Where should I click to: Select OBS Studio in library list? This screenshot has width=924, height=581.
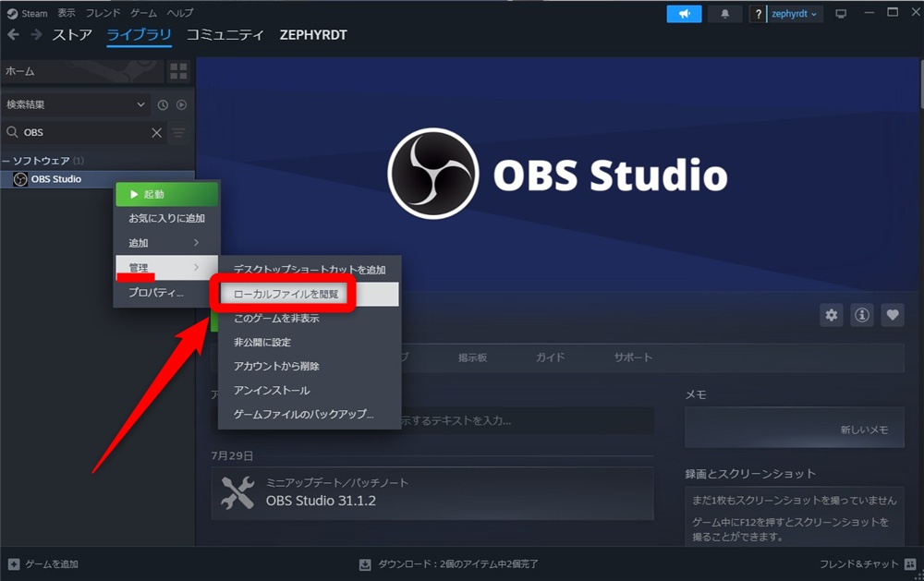pos(97,179)
